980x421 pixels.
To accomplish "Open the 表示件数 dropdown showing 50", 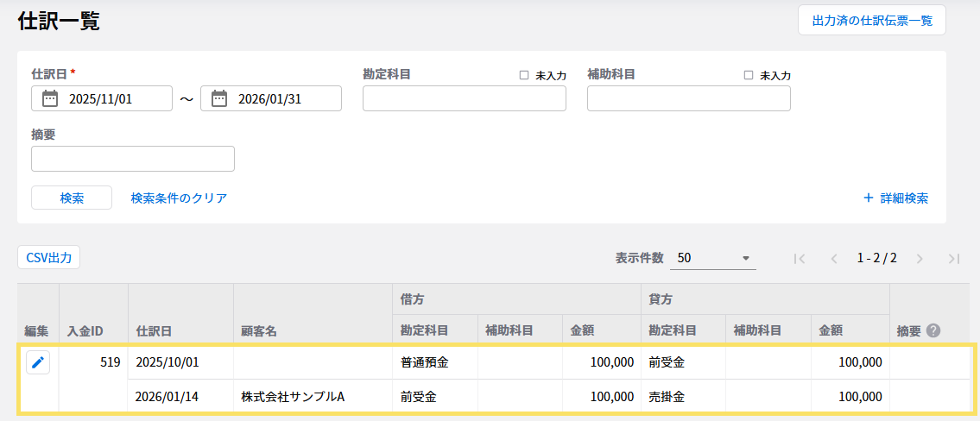I will tap(714, 258).
